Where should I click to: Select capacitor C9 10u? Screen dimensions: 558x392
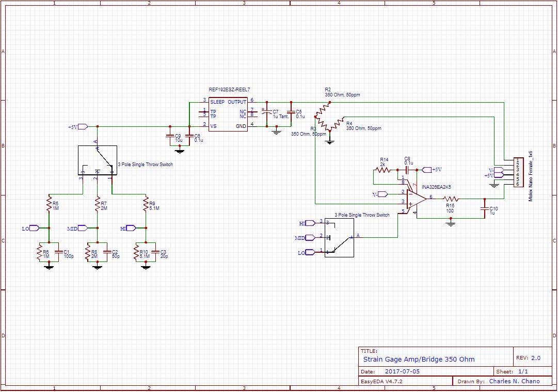pos(170,136)
